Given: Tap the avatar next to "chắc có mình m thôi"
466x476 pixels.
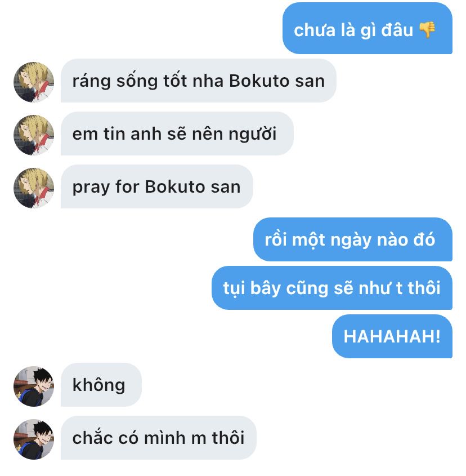Looking at the screenshot, I should click(x=34, y=439).
